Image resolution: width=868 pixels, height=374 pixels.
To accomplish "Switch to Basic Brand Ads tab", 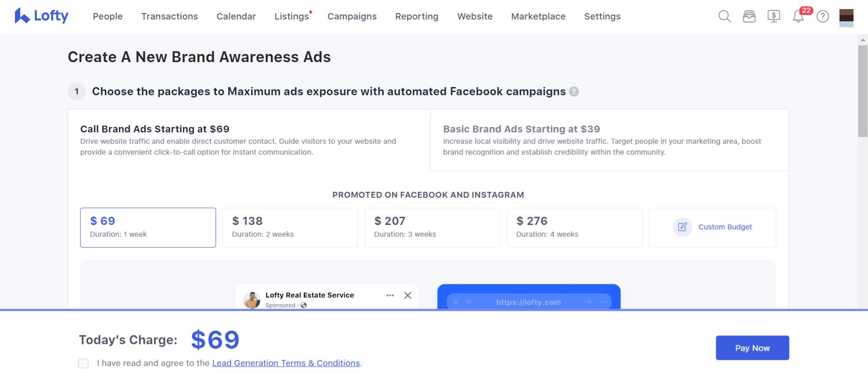I will click(x=609, y=140).
